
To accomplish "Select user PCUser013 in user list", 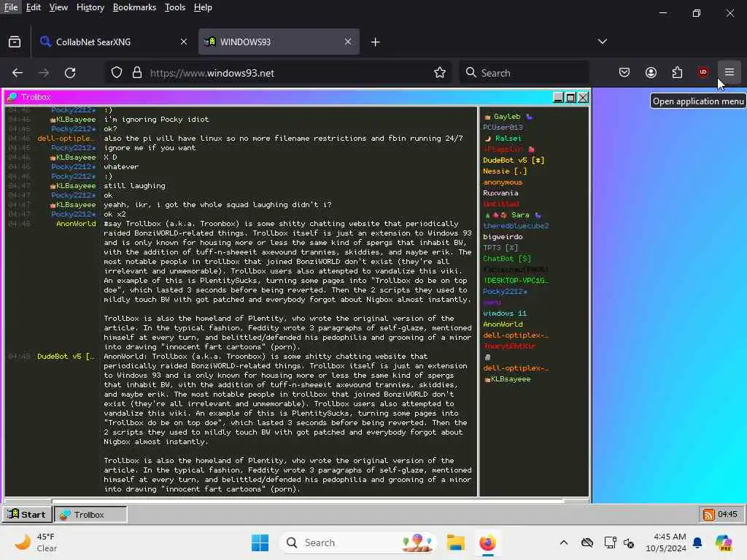I will 503,127.
